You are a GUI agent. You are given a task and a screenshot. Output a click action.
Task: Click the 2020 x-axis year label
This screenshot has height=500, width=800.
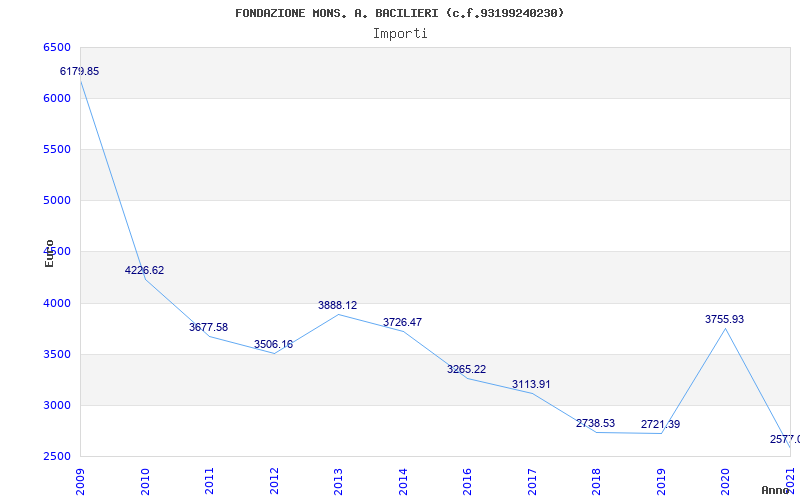(726, 482)
